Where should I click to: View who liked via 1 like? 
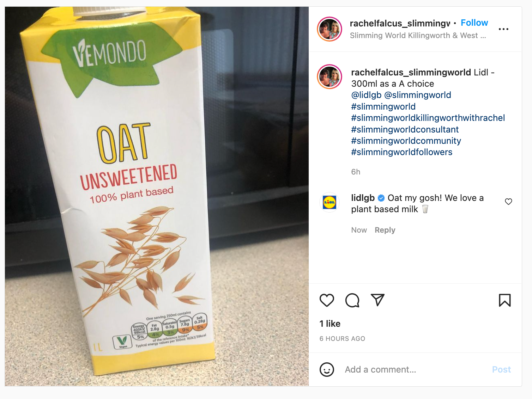pos(330,324)
